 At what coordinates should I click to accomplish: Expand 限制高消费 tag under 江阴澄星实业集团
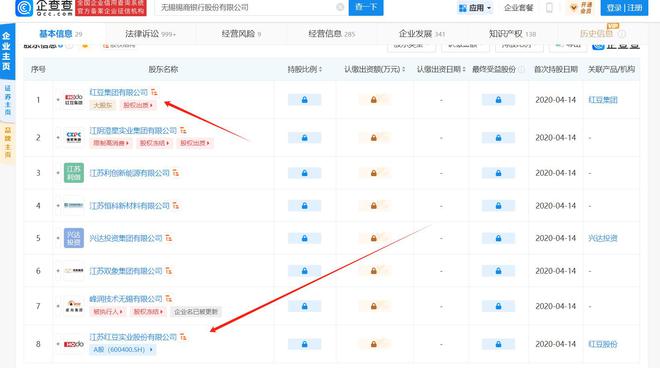tap(110, 143)
